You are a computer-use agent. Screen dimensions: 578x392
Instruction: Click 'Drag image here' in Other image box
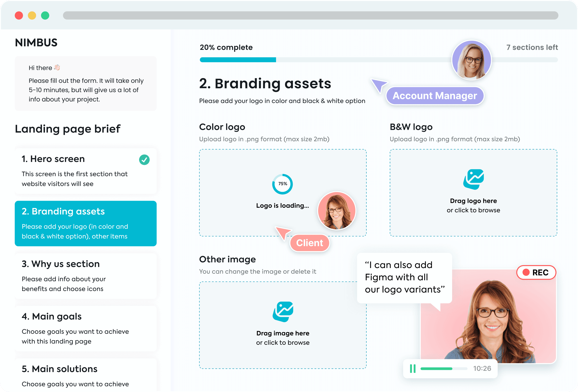coord(283,333)
